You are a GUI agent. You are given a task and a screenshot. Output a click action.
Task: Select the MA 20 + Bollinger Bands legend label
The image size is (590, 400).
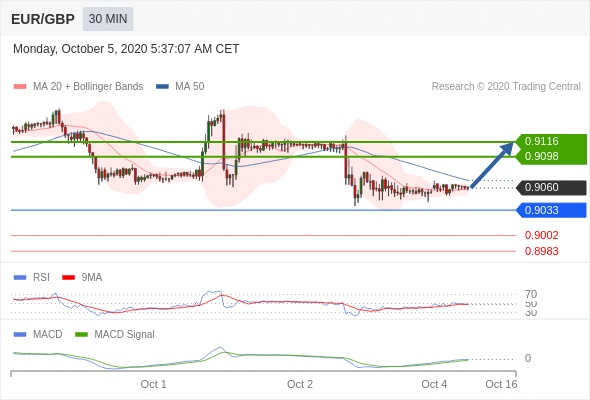(x=88, y=87)
